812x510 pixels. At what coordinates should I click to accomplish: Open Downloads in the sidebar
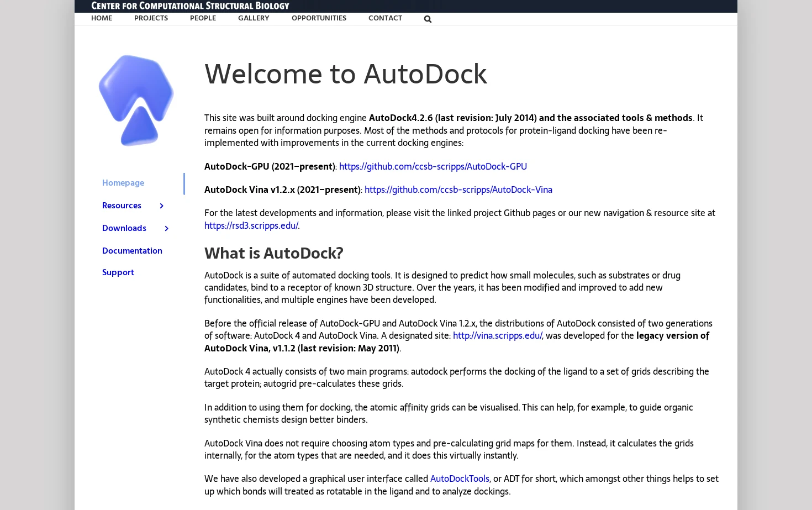click(x=124, y=228)
